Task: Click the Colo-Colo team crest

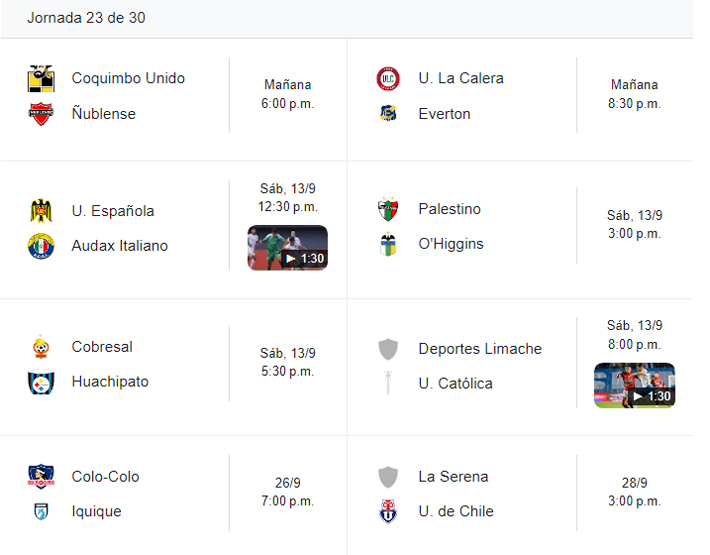Action: tap(41, 477)
